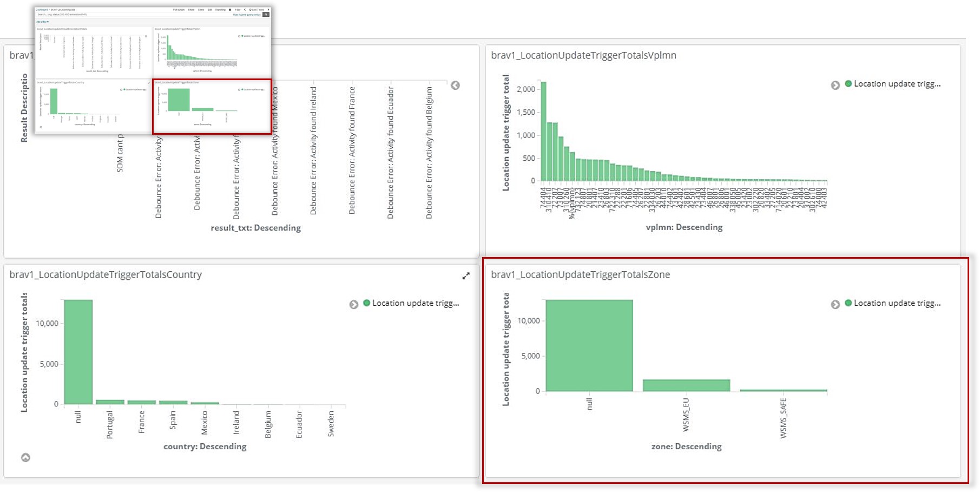Click the Portugal bar in the country chart
This screenshot has width=980, height=492.
(110, 402)
